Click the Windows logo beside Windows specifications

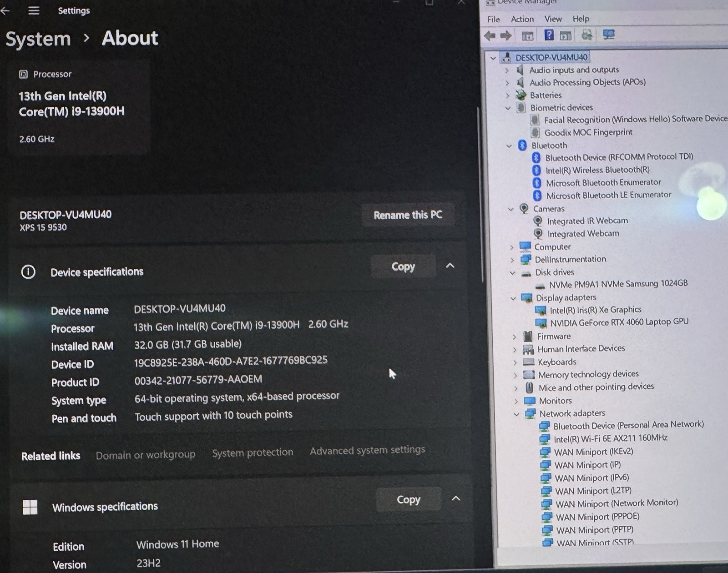tap(30, 507)
